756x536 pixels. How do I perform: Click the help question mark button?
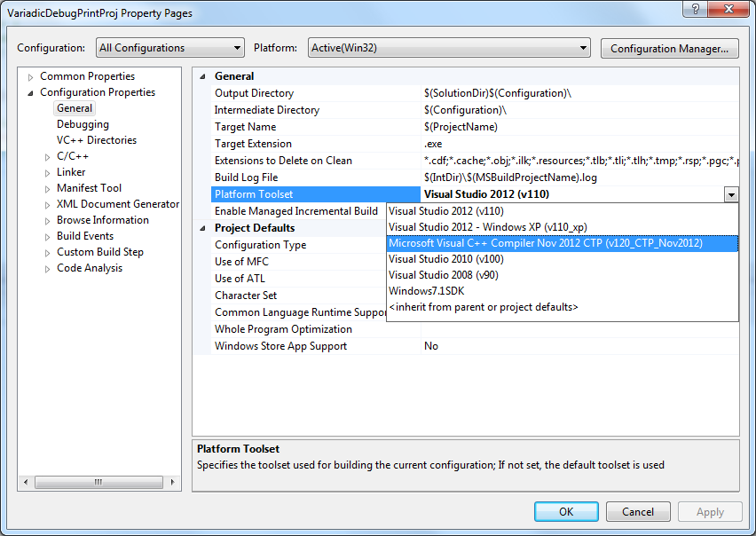(696, 9)
